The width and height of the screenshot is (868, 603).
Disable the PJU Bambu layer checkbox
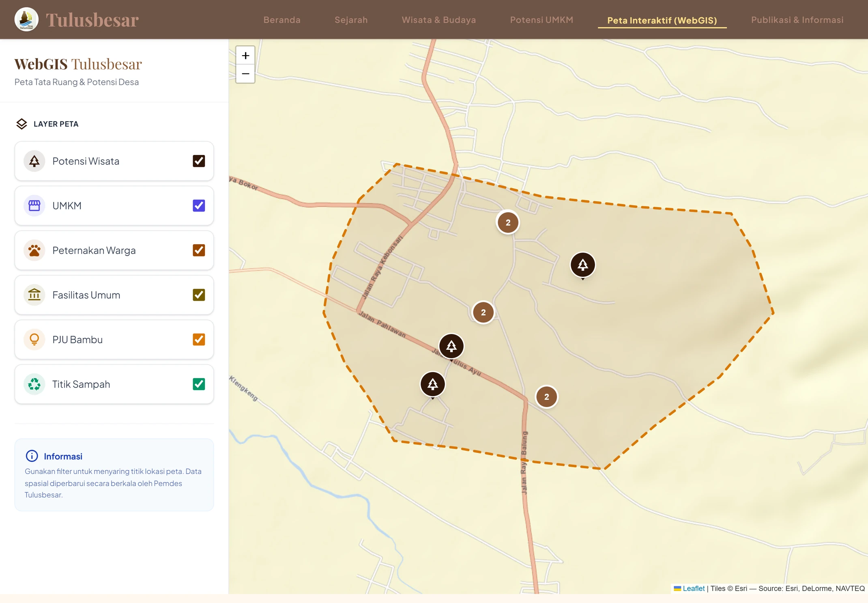[x=199, y=340]
